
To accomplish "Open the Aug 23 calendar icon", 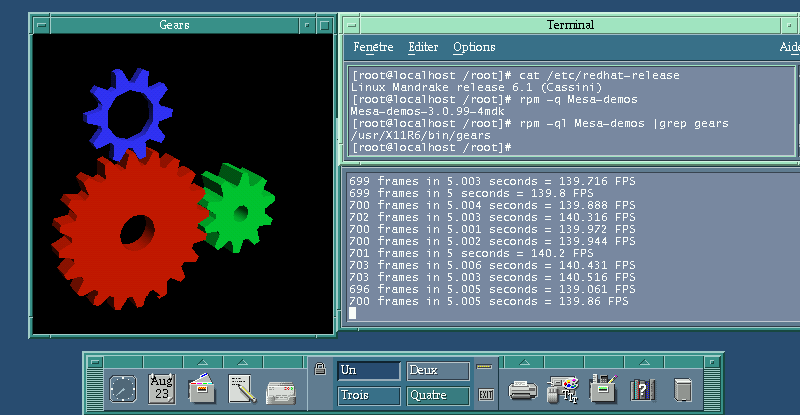I will pyautogui.click(x=162, y=389).
